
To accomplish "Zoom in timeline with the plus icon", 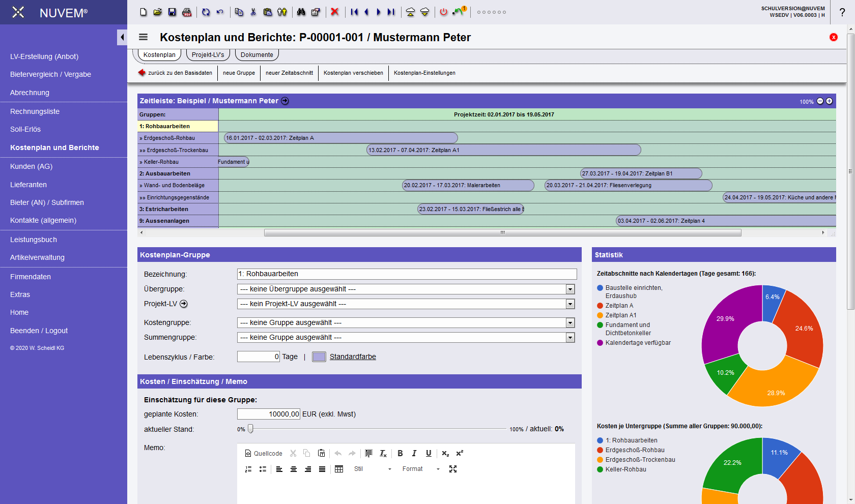I will click(x=829, y=101).
